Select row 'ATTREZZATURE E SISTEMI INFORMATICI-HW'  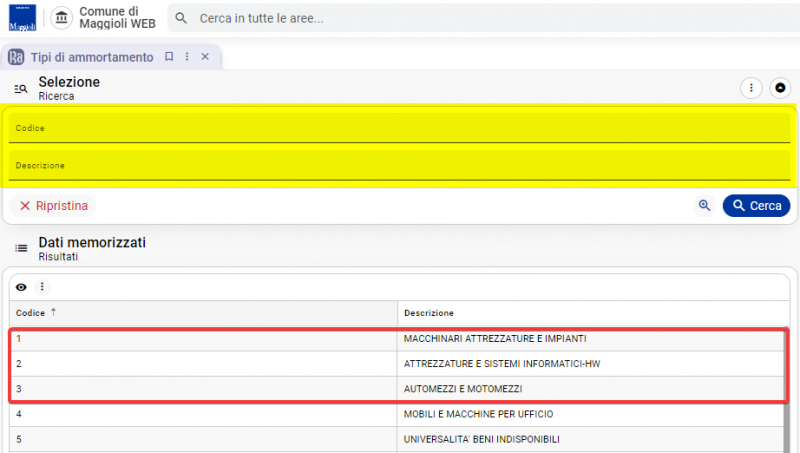[x=397, y=364]
